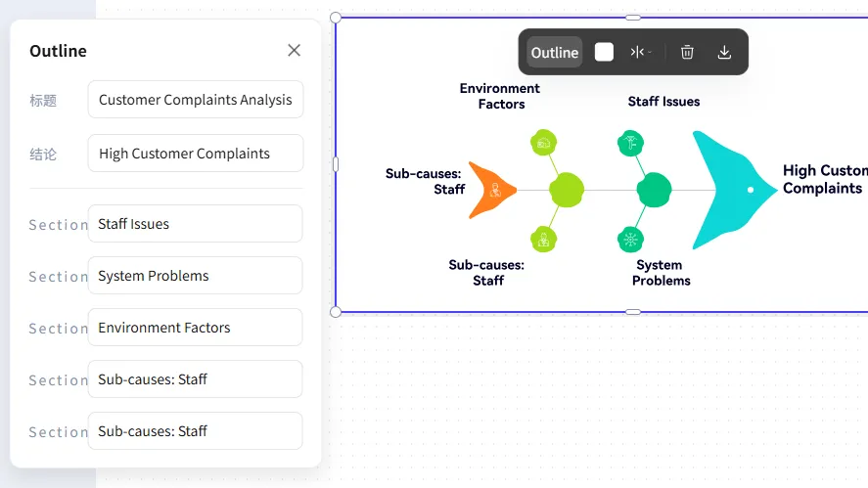The image size is (868, 488).
Task: Click the top-left corner resize handle of diagram
Action: point(336,18)
